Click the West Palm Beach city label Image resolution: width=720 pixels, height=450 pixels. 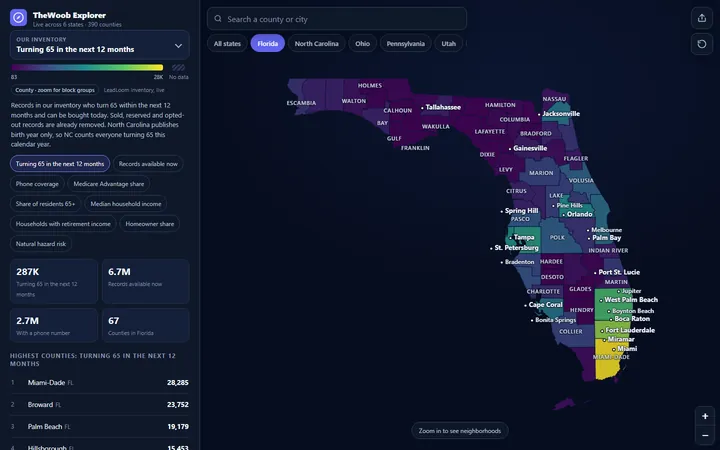tap(631, 300)
